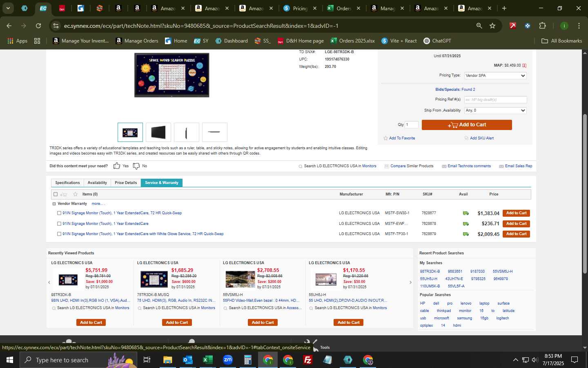The image size is (588, 368).
Task: Click Email Technote comments link
Action: (469, 166)
